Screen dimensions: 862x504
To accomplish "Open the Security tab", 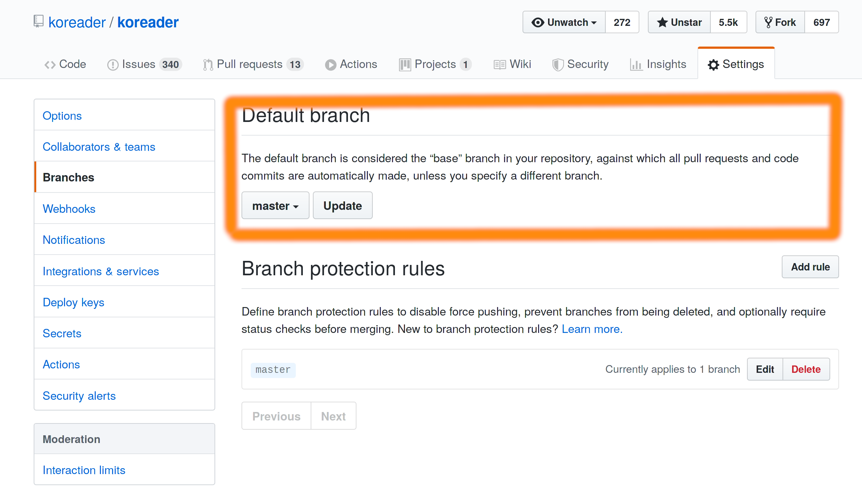I will coord(581,64).
